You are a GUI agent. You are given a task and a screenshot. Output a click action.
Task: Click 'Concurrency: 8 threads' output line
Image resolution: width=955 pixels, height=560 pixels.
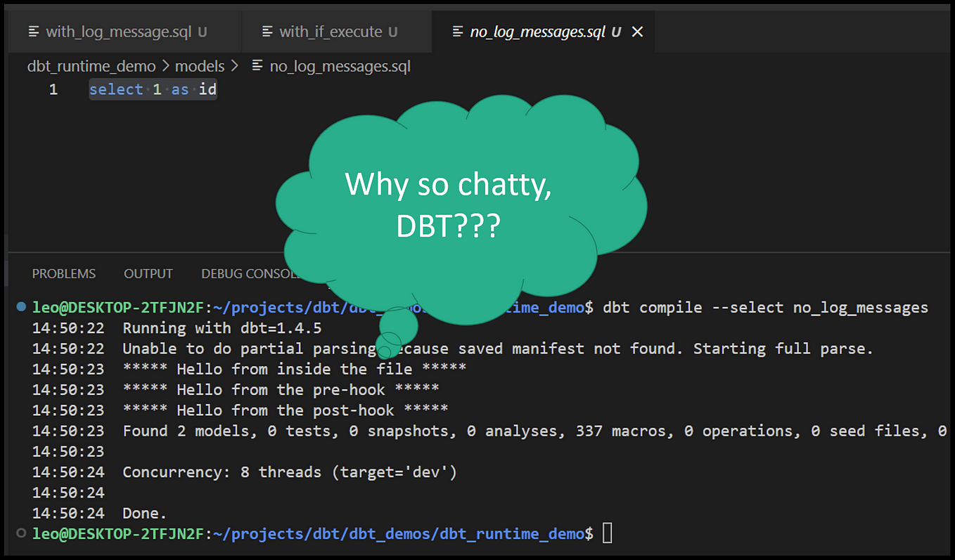coord(290,472)
